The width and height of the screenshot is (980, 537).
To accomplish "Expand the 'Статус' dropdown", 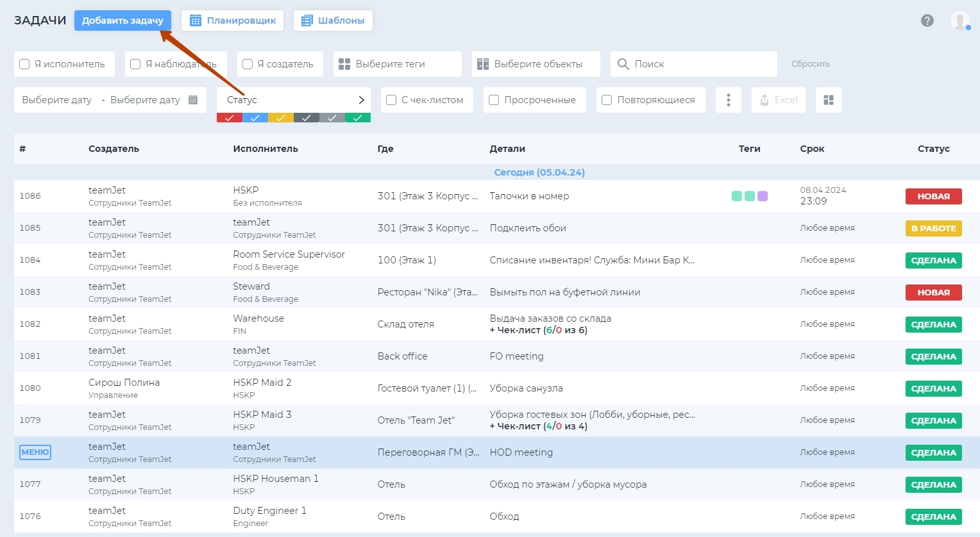I will (x=294, y=100).
